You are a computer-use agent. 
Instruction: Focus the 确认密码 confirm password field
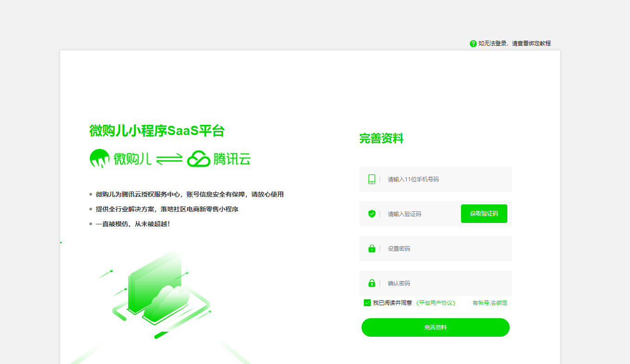435,283
